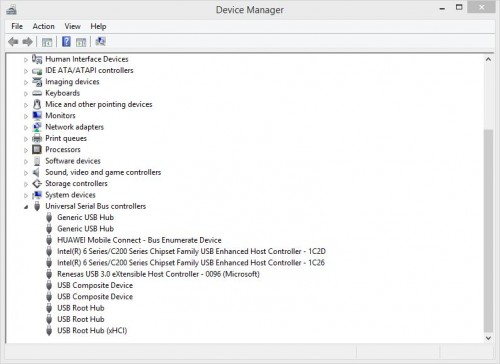Viewport: 500px width, 364px height.
Task: Click the Imaging devices icon
Action: click(x=37, y=82)
